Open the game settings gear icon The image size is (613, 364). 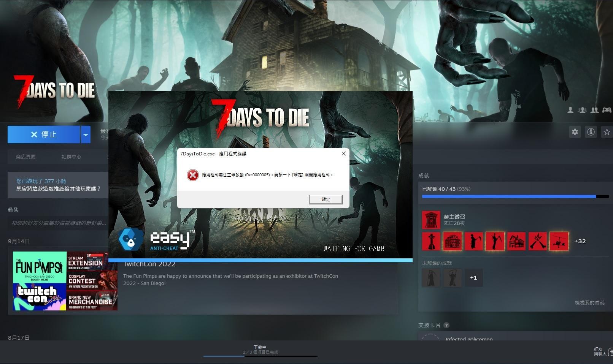pyautogui.click(x=575, y=132)
